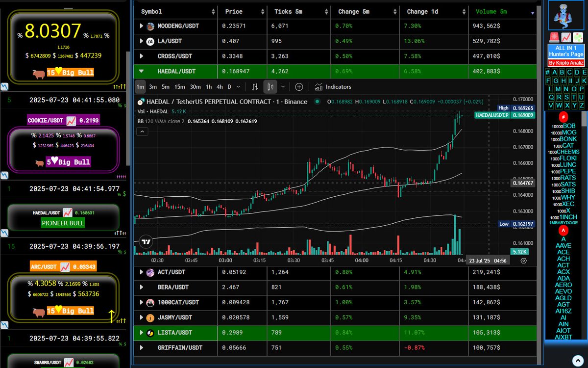Viewport: 588px width, 368px height.
Task: Click the left signal feed scrollbar
Action: (x=128, y=108)
